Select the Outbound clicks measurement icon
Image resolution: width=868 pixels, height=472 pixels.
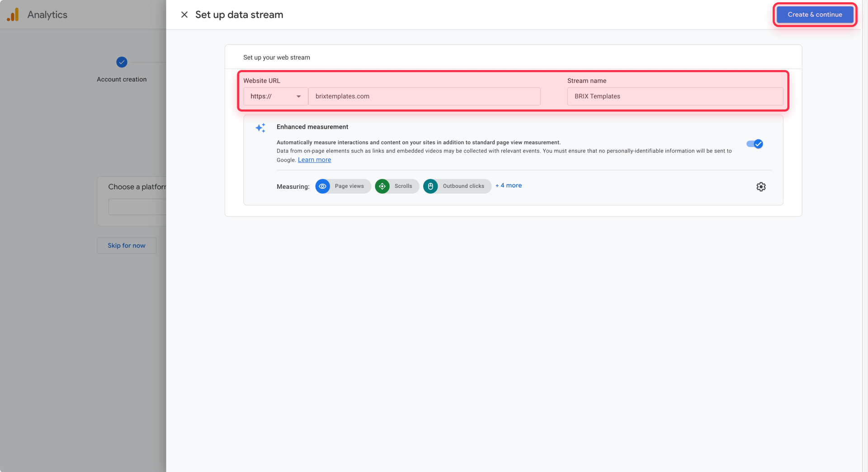pyautogui.click(x=430, y=186)
